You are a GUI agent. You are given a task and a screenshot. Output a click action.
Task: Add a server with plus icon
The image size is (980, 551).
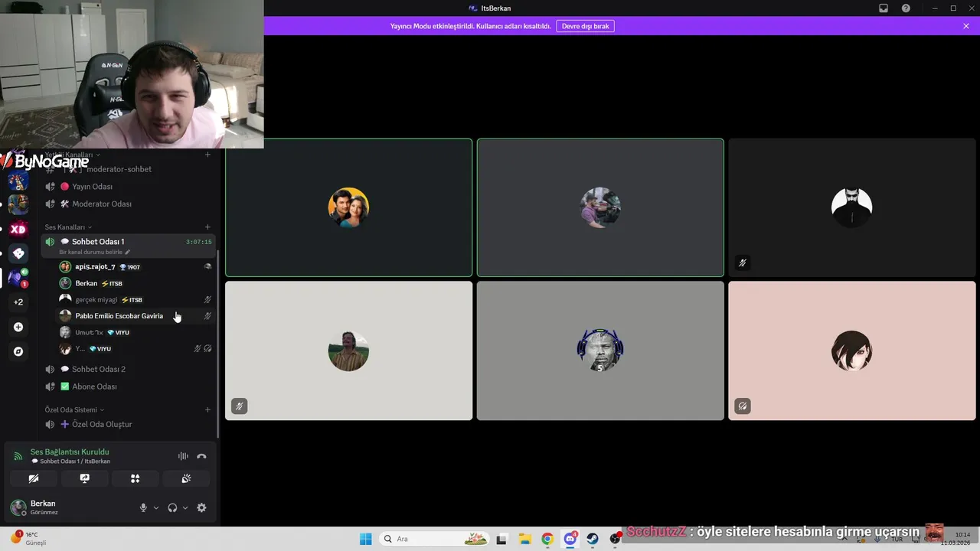coord(18,327)
